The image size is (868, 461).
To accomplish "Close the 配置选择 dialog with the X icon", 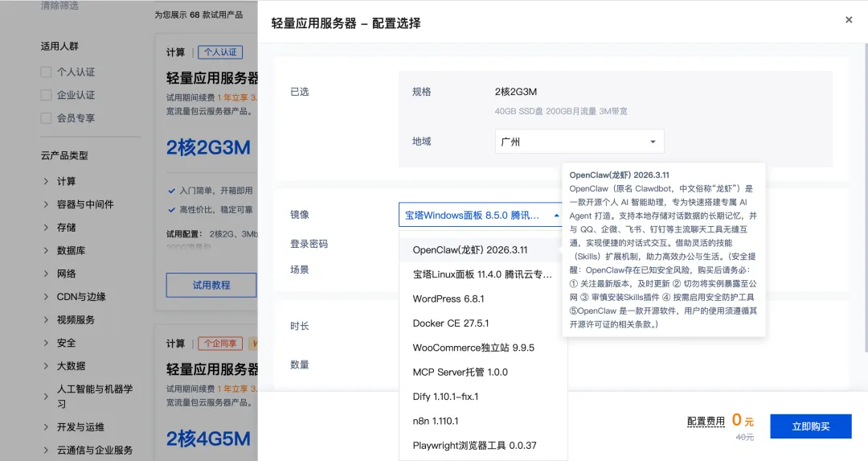I will point(849,20).
